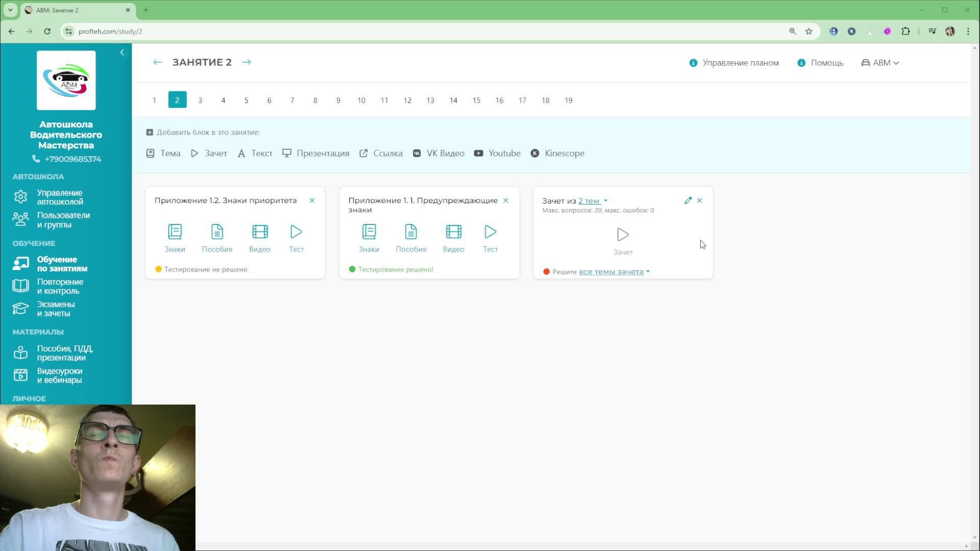980x551 pixels.
Task: Go to next lesson arrow
Action: 247,62
